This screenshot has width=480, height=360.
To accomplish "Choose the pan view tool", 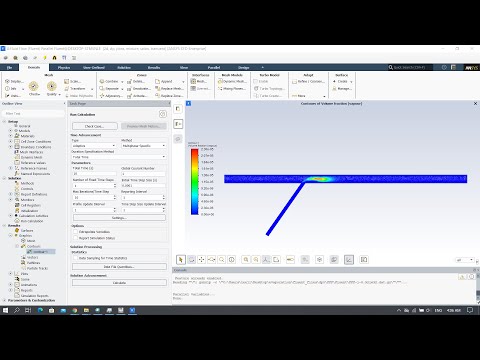I will click(x=201, y=259).
